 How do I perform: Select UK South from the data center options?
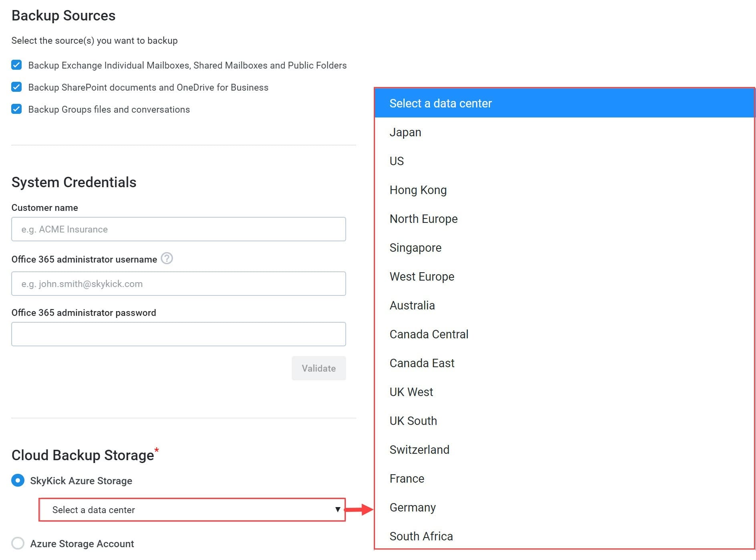[x=413, y=421]
